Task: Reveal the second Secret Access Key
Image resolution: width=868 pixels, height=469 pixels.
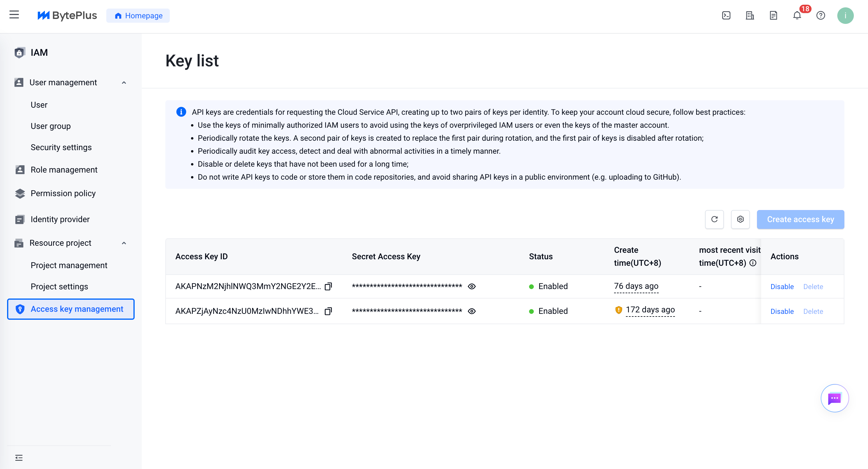Action: (x=472, y=311)
